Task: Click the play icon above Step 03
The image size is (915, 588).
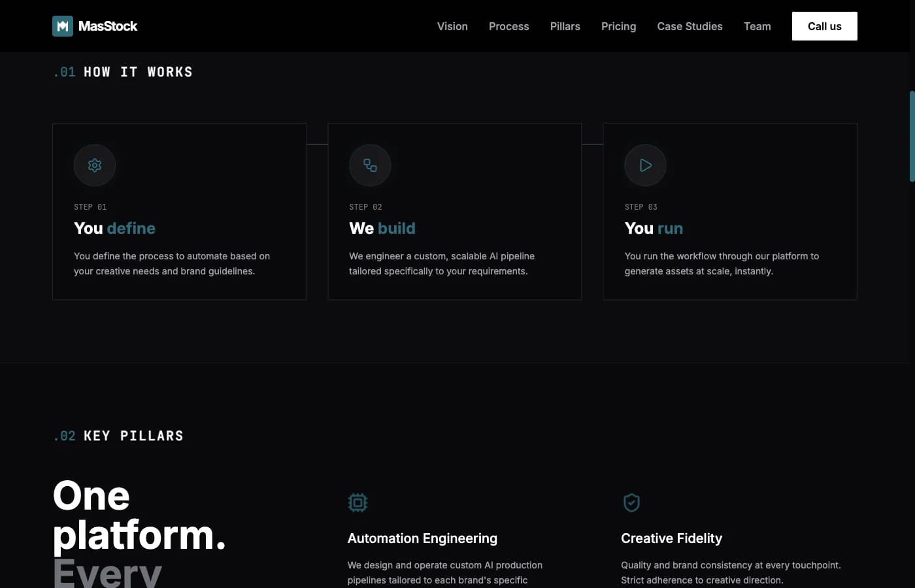Action: point(645,165)
